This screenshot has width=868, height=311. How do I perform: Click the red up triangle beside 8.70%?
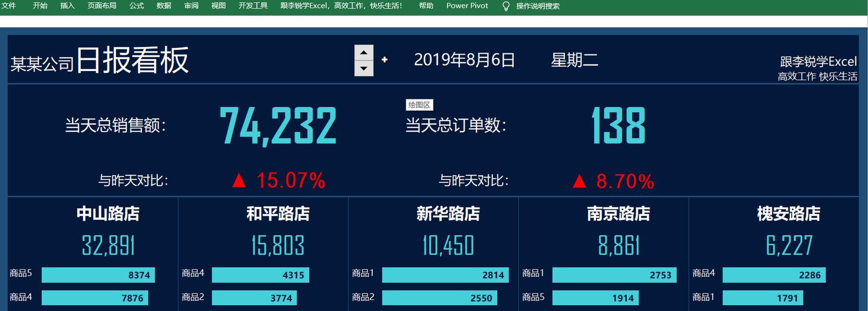pos(579,181)
